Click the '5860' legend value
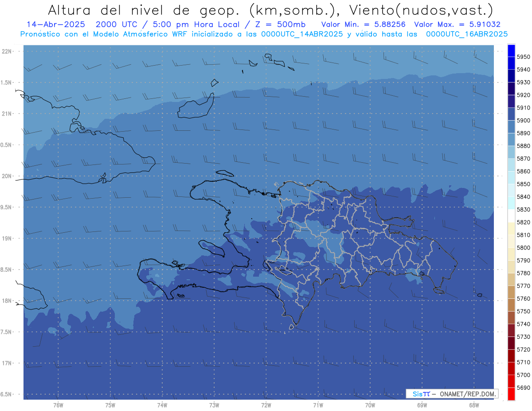This screenshot has height=411, width=532. (x=524, y=172)
